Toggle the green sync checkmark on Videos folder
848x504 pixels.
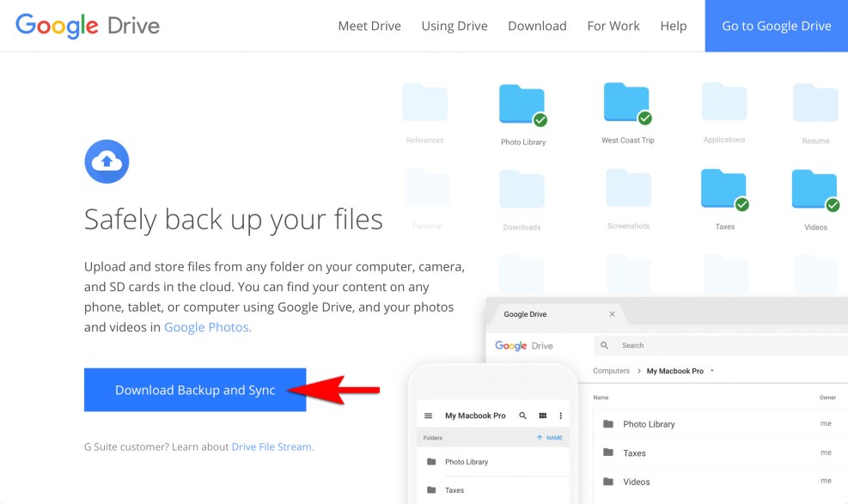coord(833,204)
